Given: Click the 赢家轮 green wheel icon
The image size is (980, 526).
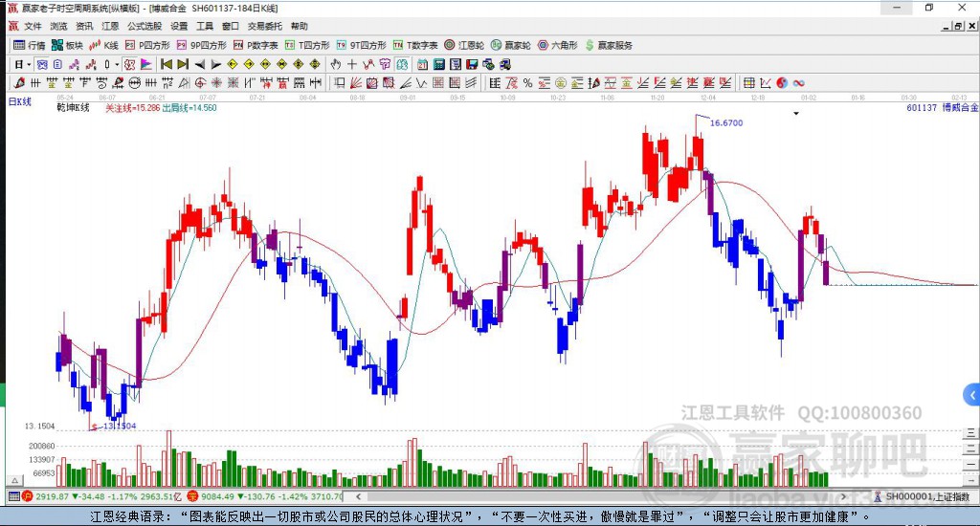Looking at the screenshot, I should coord(511,45).
